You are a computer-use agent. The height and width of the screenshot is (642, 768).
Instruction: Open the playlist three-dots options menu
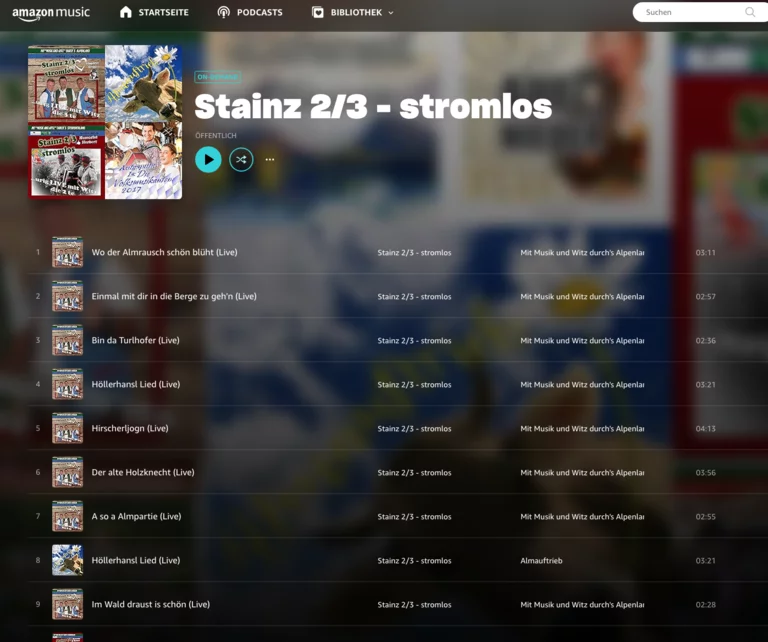point(270,160)
